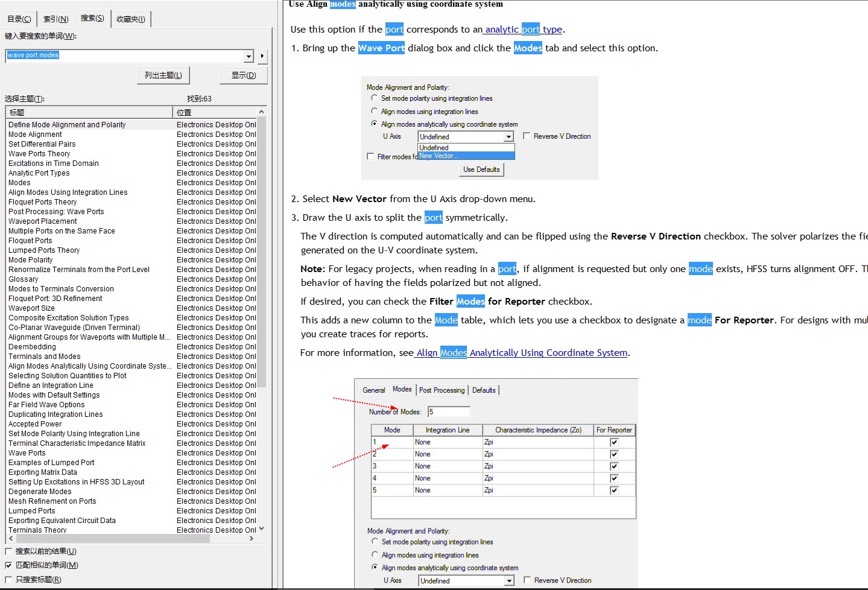Enable the 搜索以前的结果 checkbox
The height and width of the screenshot is (590, 868).
click(8, 551)
